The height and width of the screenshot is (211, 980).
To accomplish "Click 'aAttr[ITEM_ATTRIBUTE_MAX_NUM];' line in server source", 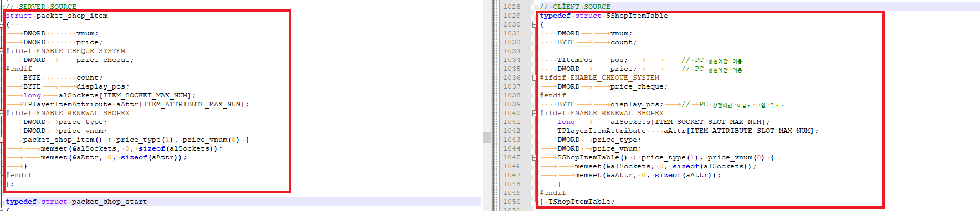I will coord(136,104).
